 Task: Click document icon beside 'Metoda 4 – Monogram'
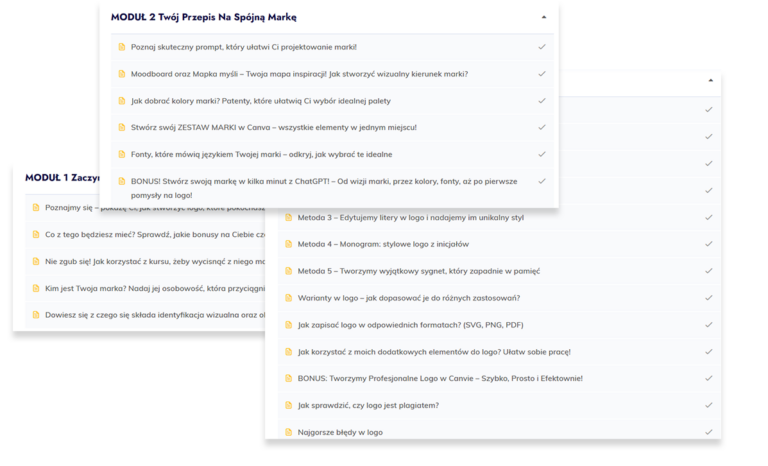click(289, 244)
